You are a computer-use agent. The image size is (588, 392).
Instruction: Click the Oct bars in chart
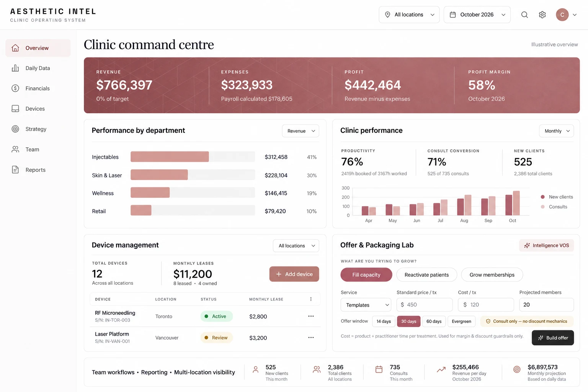[513, 203]
